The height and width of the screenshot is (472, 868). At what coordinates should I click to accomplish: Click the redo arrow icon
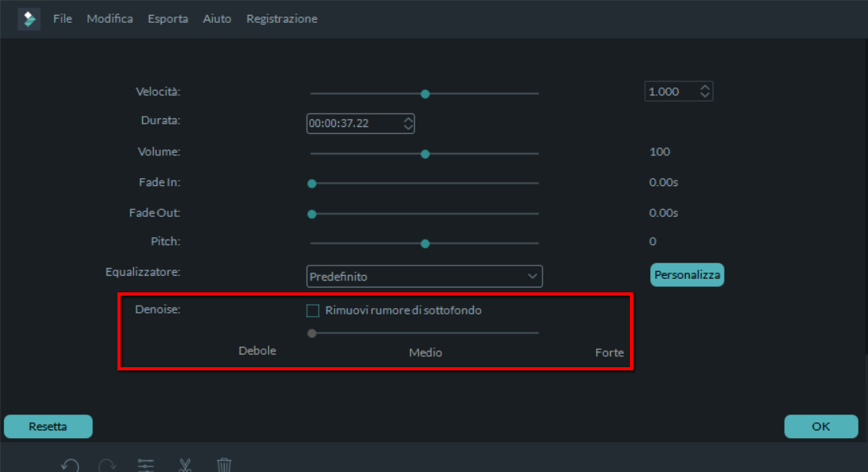click(107, 465)
